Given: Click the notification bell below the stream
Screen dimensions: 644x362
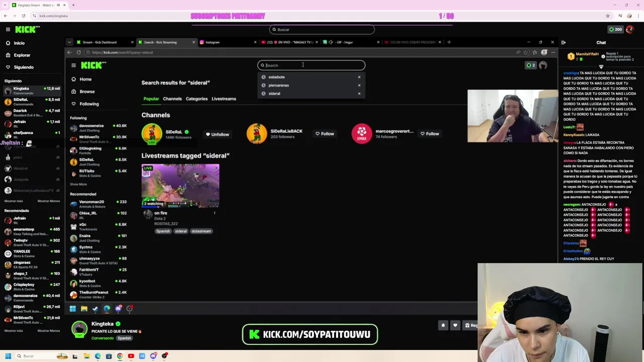Looking at the screenshot, I should pos(443,326).
